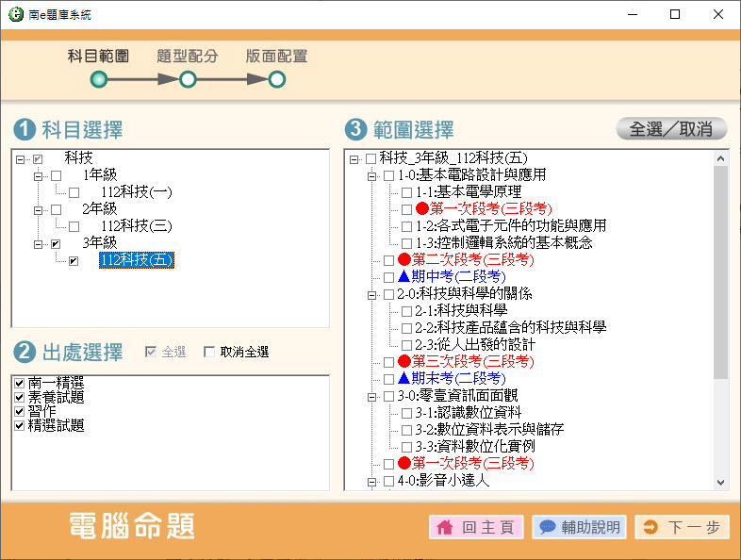Viewport: 741px width, 560px height.
Task: Uncheck 南一精選 source checkbox
Action: pyautogui.click(x=20, y=383)
